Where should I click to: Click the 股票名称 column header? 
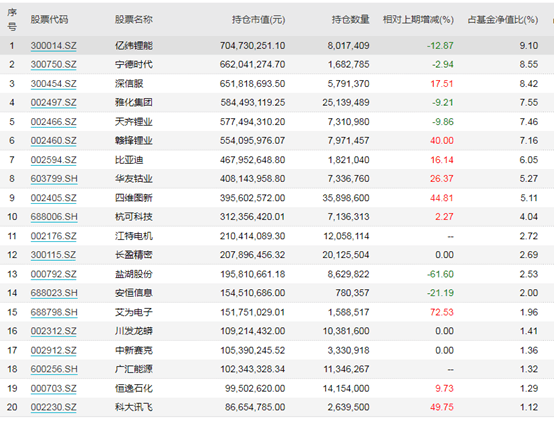click(134, 19)
